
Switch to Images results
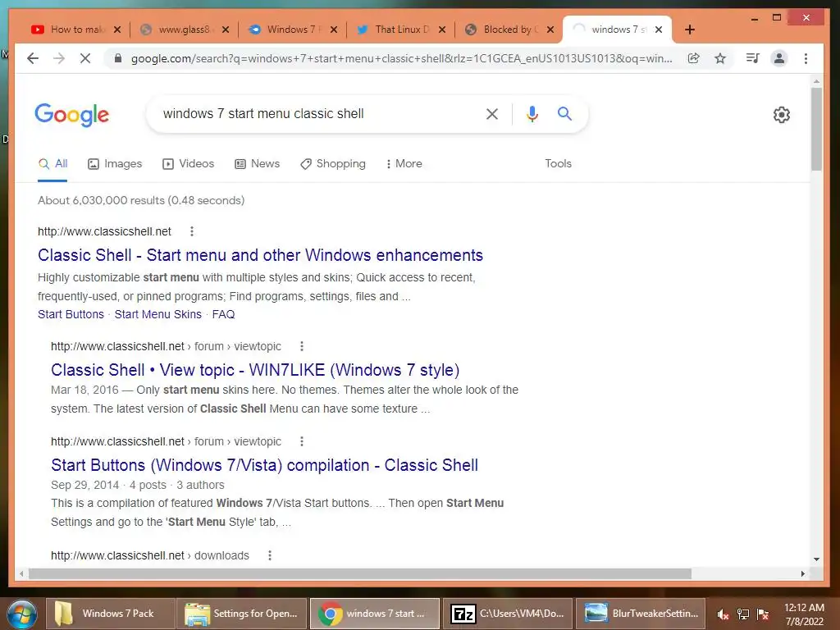(115, 164)
